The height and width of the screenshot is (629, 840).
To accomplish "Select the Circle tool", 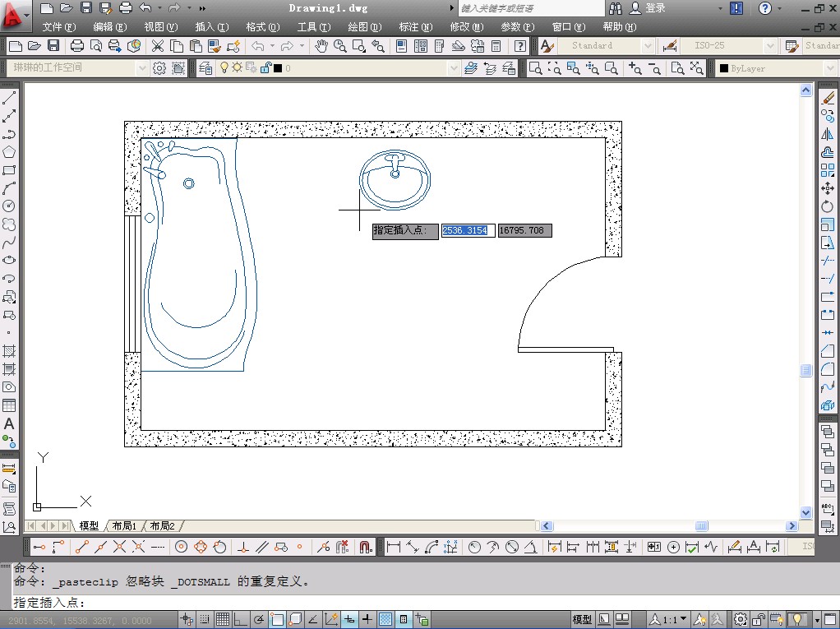I will click(x=9, y=206).
